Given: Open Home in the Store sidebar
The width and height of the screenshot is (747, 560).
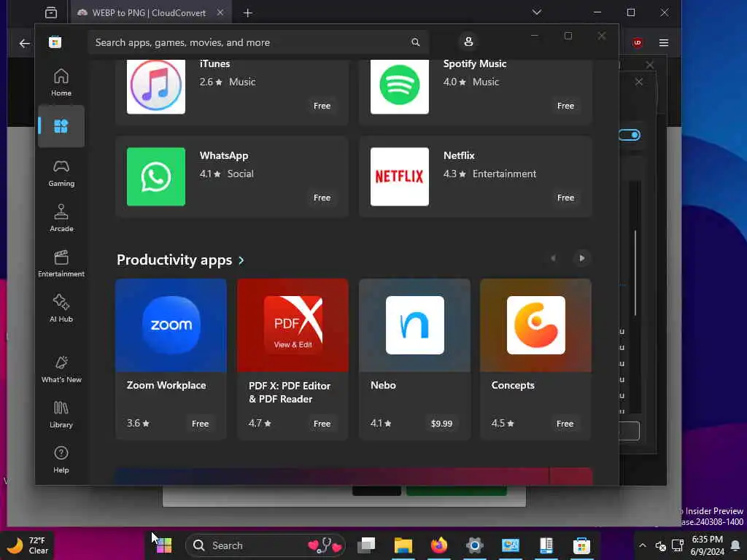Looking at the screenshot, I should click(61, 82).
